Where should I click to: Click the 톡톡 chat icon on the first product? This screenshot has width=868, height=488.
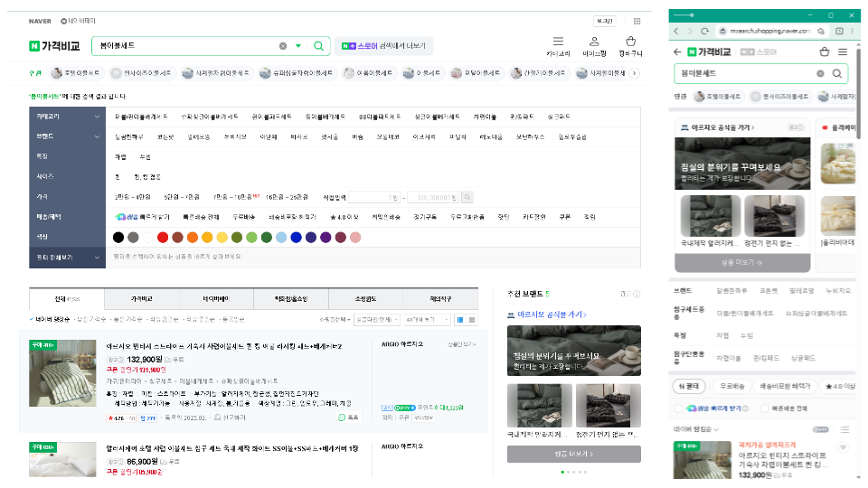(x=349, y=418)
